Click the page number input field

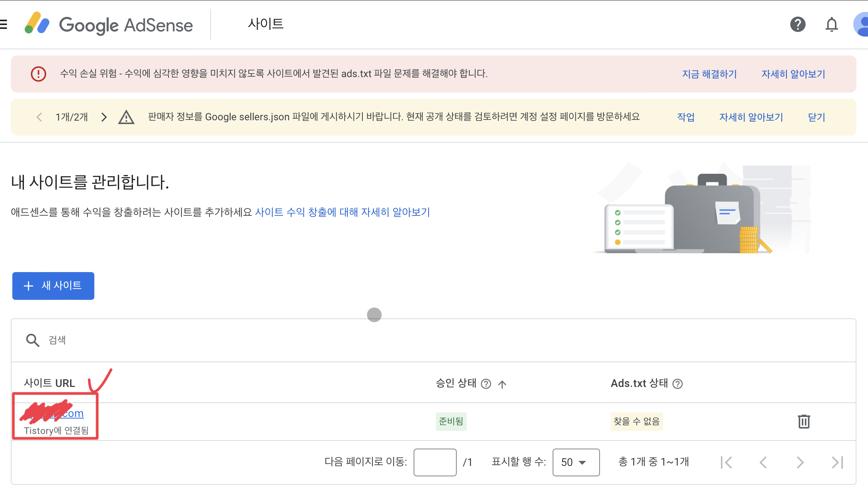tap(435, 462)
